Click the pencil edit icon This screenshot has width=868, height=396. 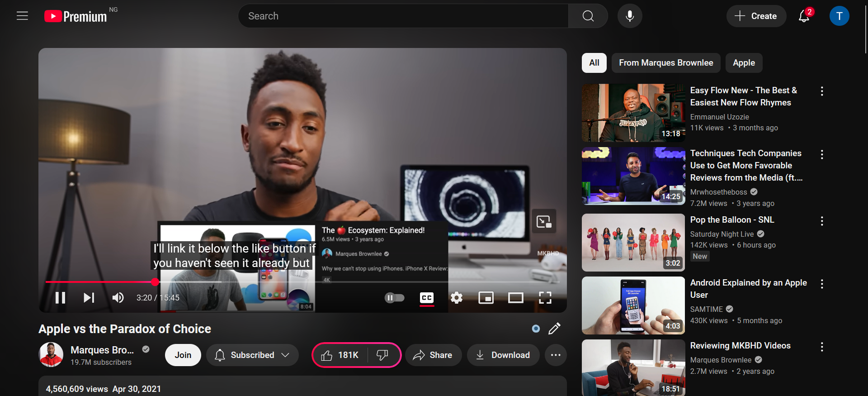coord(554,329)
